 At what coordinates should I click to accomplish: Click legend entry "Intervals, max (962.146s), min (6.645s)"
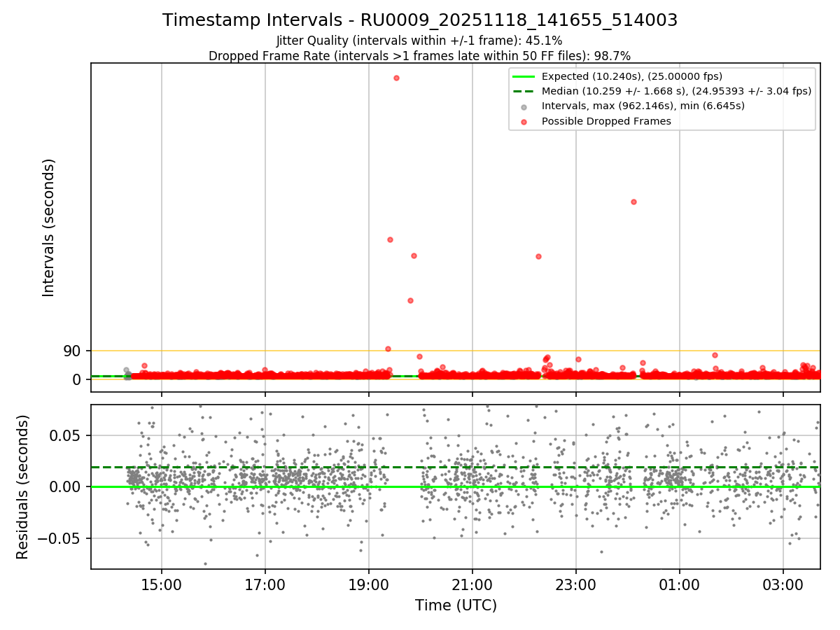tap(643, 106)
